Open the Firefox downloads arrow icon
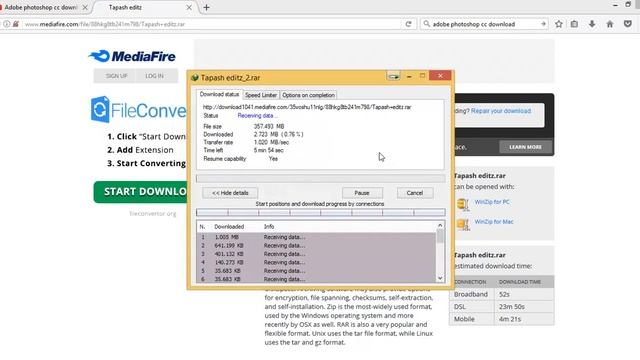 coord(592,24)
